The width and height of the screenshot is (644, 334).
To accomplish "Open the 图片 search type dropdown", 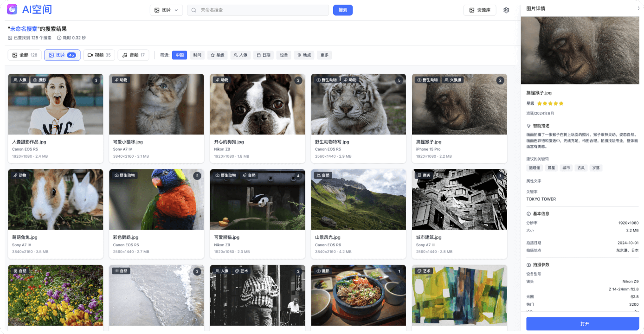I will pos(166,10).
